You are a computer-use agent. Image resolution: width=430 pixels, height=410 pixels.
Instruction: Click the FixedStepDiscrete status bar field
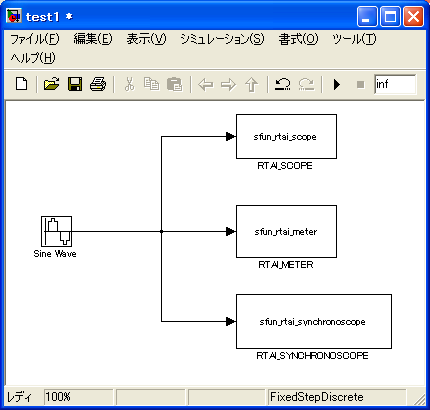tap(337, 397)
